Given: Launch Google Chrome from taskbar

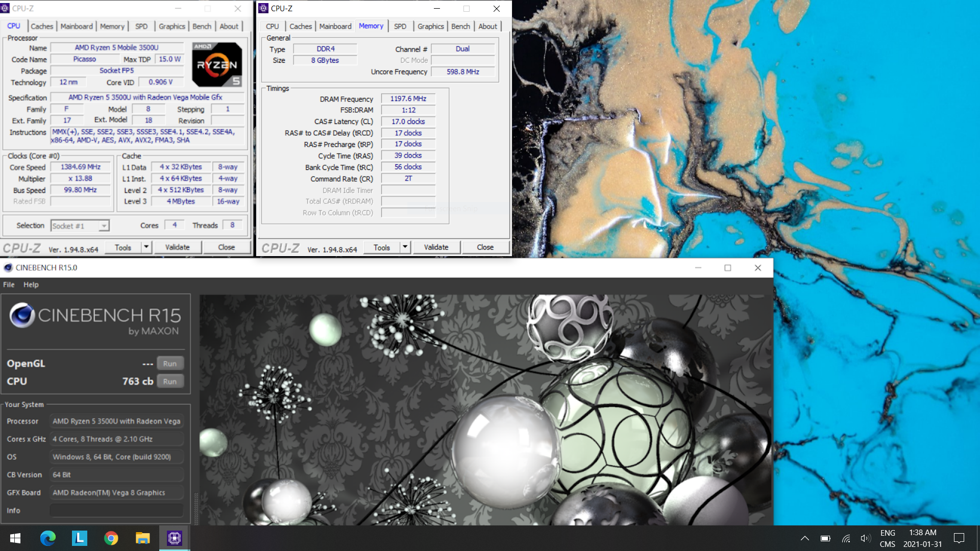Looking at the screenshot, I should click(111, 538).
